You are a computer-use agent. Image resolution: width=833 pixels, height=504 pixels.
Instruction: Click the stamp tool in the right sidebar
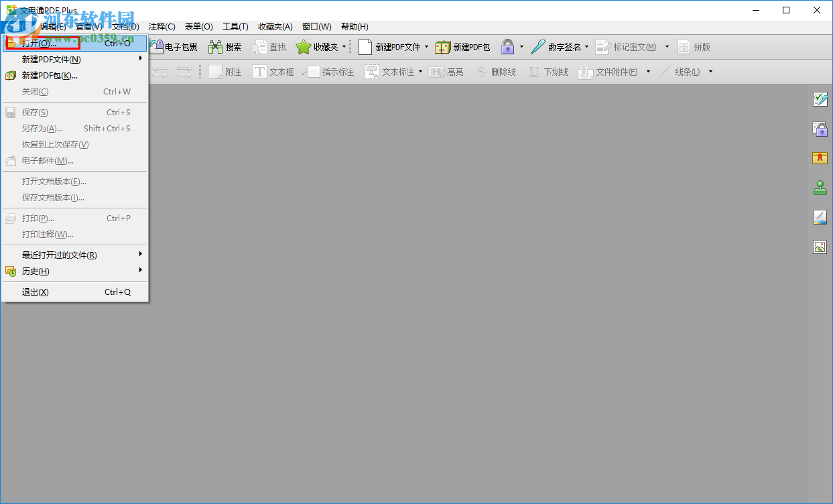(820, 188)
